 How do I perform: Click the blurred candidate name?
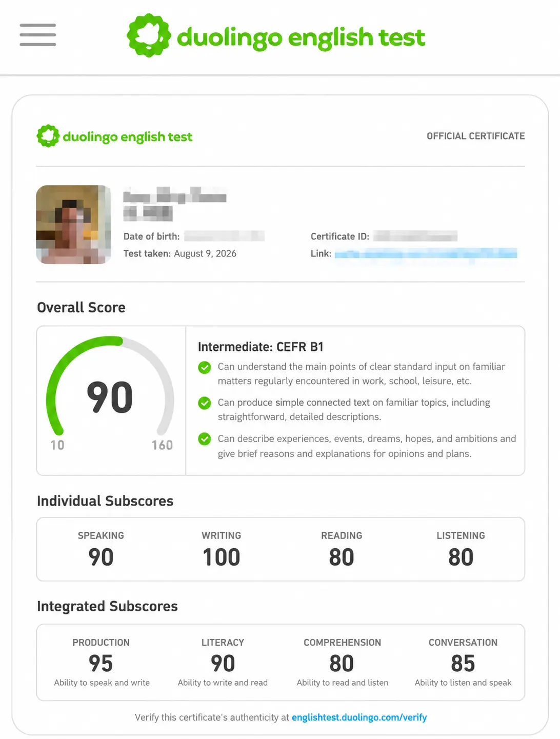tap(175, 204)
